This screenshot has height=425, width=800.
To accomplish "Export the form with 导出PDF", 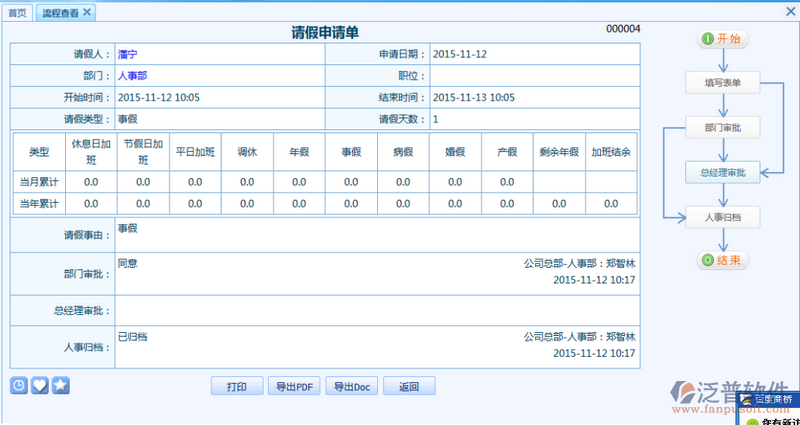I will tap(295, 387).
